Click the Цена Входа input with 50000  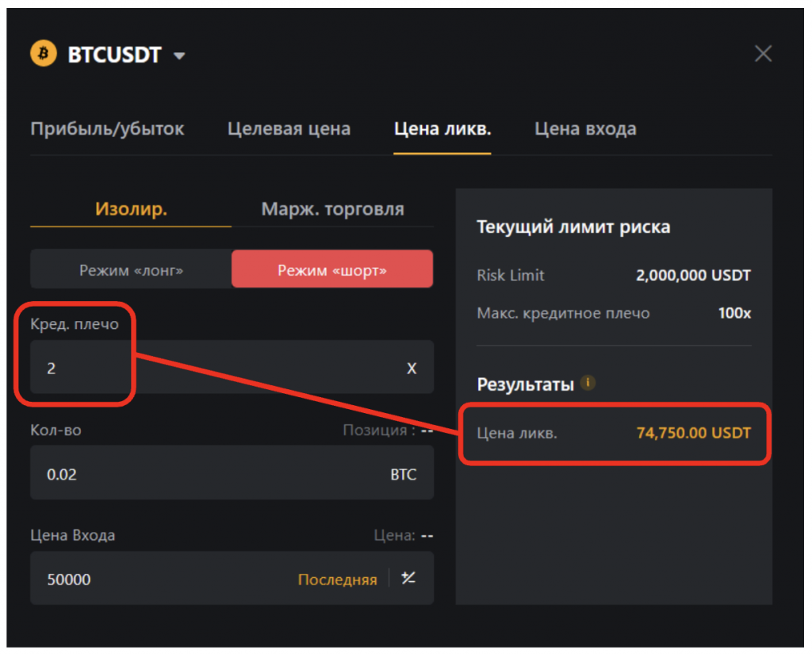232,579
